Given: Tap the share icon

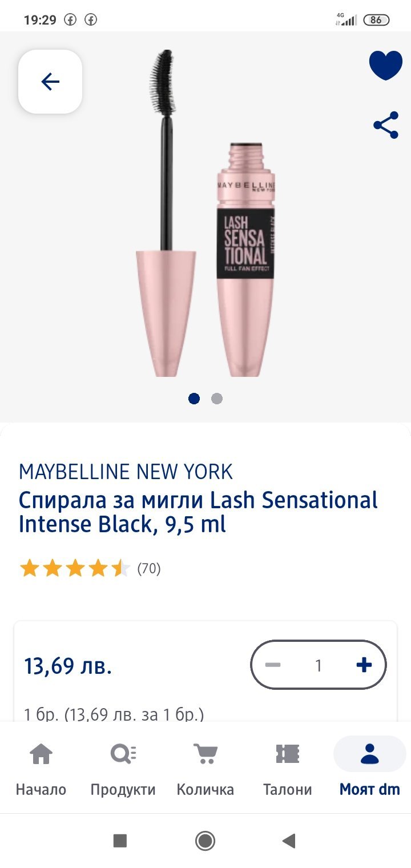Looking at the screenshot, I should tap(386, 125).
